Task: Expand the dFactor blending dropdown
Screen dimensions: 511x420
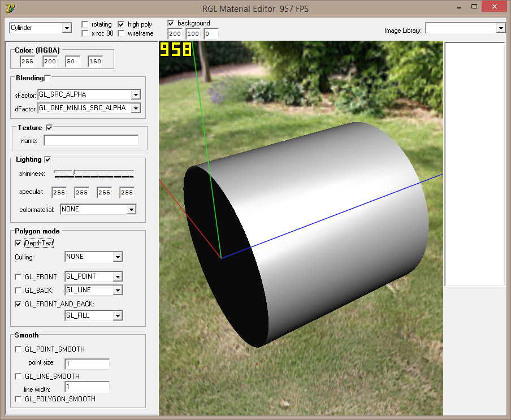Action: [x=135, y=108]
